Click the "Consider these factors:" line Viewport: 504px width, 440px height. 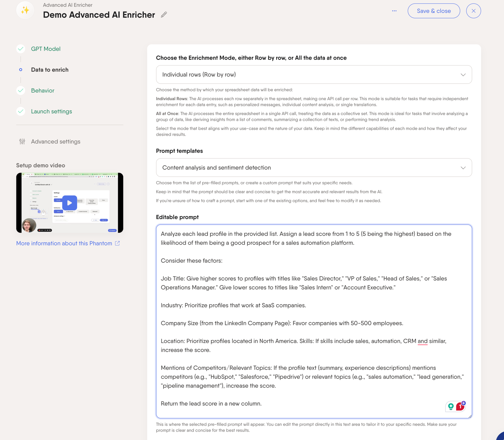tap(191, 260)
